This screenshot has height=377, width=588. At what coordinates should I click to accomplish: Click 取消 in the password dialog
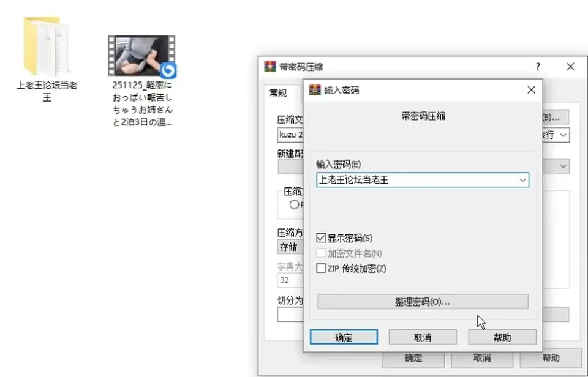423,337
